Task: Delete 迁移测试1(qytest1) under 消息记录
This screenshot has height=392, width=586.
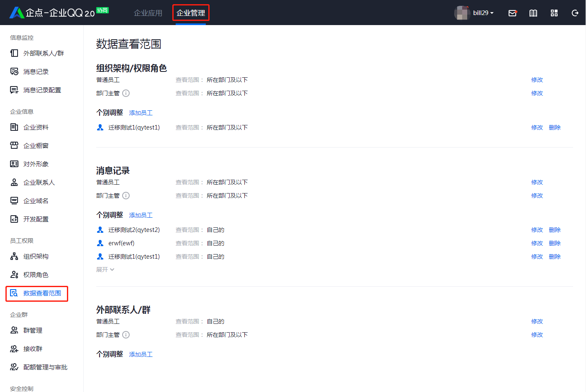Action: [x=555, y=257]
